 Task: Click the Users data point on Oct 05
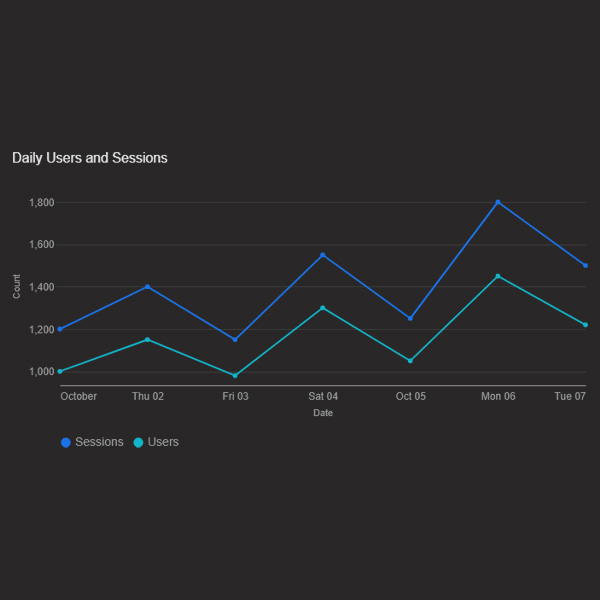coord(410,361)
